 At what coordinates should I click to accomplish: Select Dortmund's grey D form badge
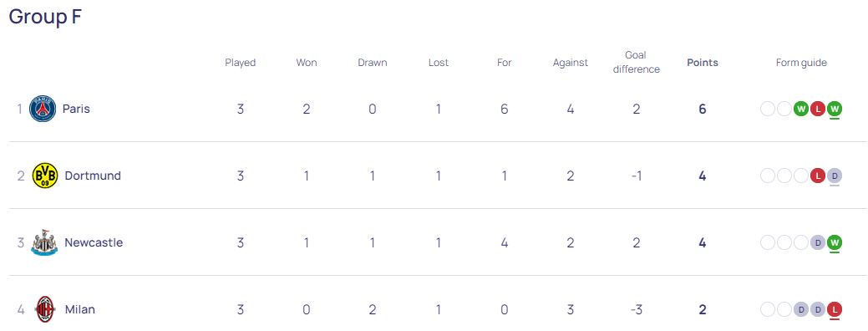point(835,176)
